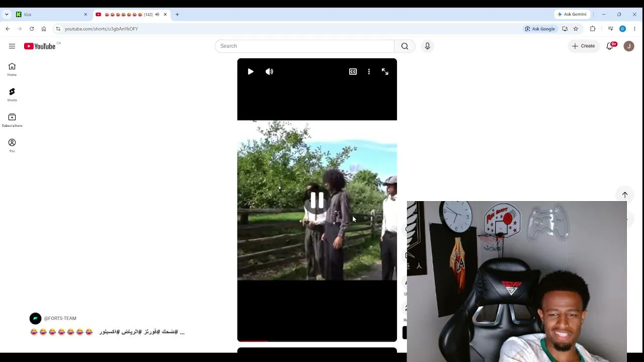Open the media controls in toolbar
The width and height of the screenshot is (644, 362).
tap(610, 29)
